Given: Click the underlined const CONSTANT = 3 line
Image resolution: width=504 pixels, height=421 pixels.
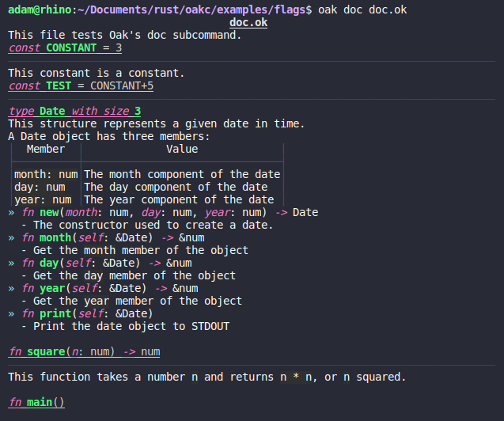Looking at the screenshot, I should point(65,48).
